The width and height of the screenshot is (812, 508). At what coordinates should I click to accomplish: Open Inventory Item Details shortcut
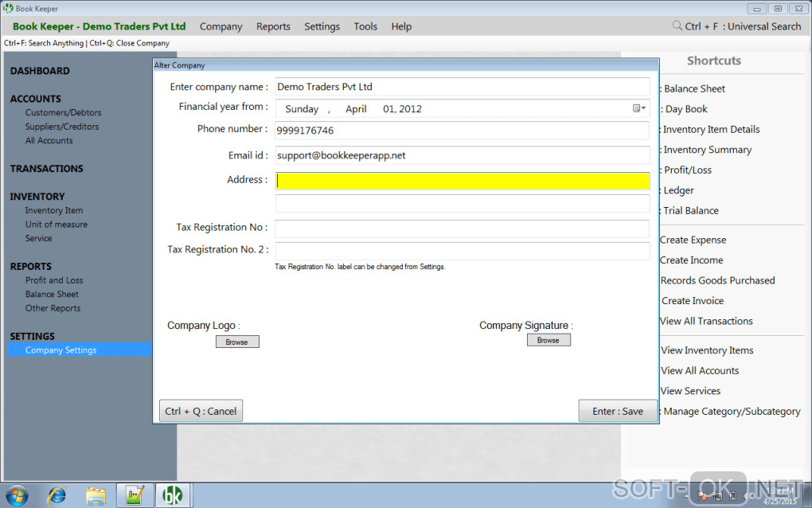711,130
